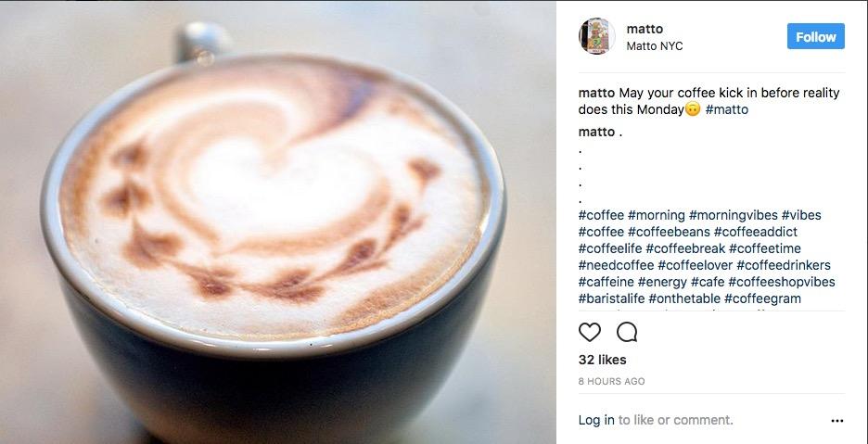Open the #matto hashtag in caption
Image resolution: width=868 pixels, height=444 pixels.
coord(726,109)
